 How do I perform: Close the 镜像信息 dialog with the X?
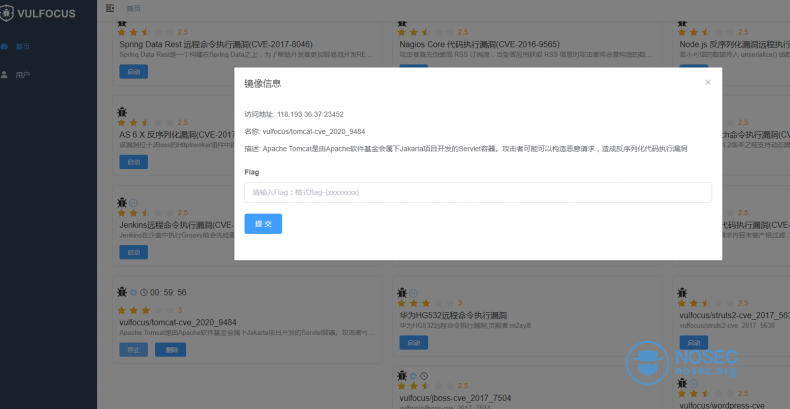tap(707, 82)
